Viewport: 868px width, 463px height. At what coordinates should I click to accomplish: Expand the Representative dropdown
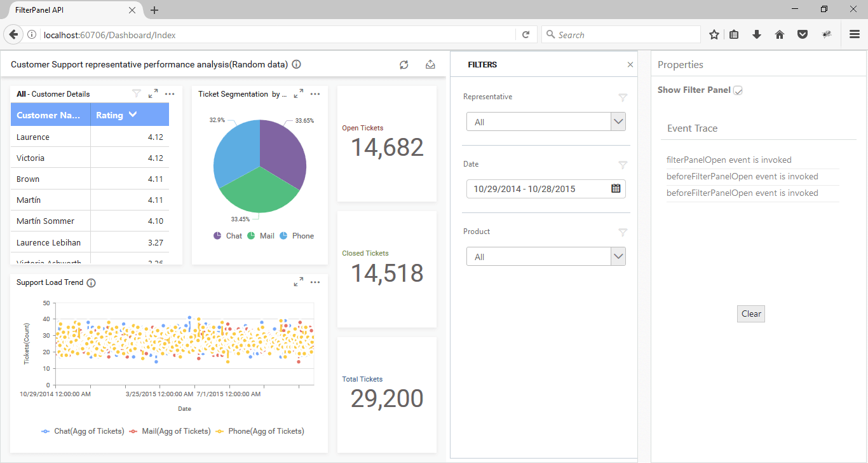coord(618,121)
